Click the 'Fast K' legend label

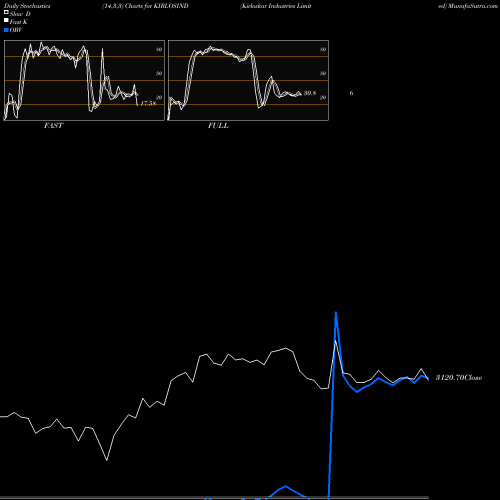(19, 22)
